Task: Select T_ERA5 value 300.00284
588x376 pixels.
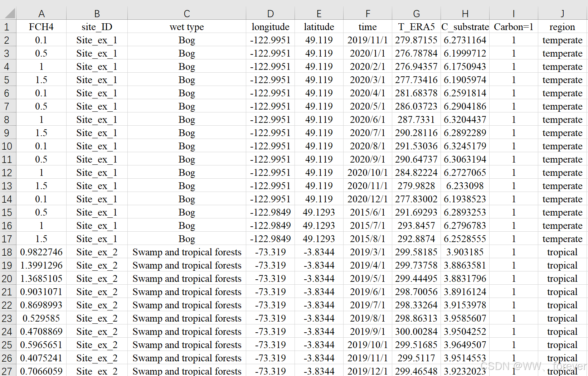Action: 416,331
